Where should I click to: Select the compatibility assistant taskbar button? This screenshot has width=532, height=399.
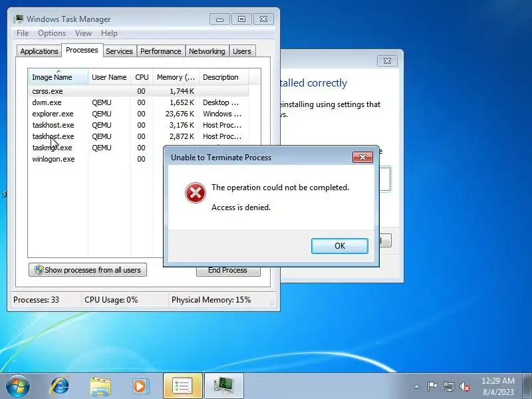pos(182,386)
